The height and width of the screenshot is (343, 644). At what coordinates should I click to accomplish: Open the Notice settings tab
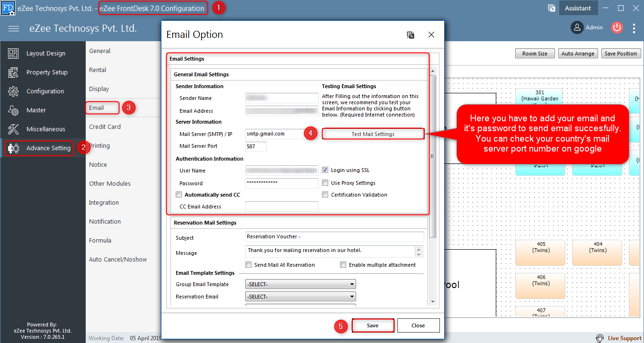98,165
